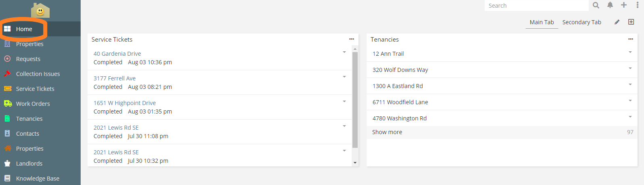Click the plus add icon in header
This screenshot has width=644, height=185.
click(x=624, y=5)
